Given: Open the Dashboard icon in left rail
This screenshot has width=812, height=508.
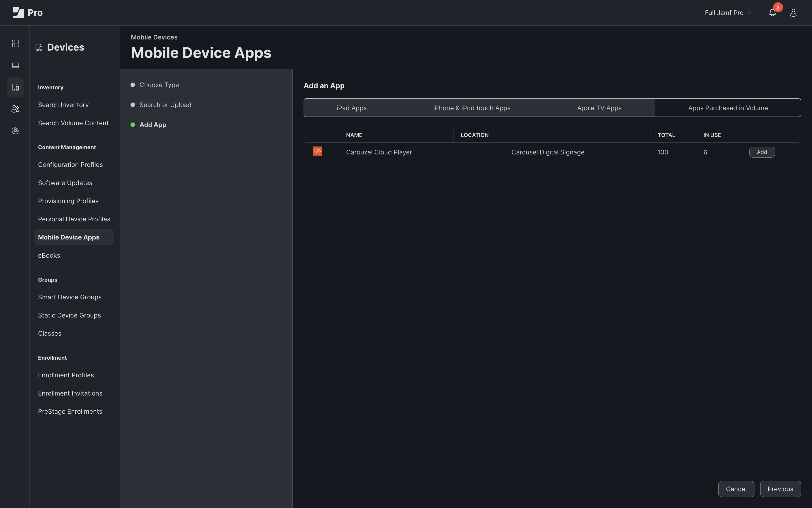Looking at the screenshot, I should click(x=15, y=44).
